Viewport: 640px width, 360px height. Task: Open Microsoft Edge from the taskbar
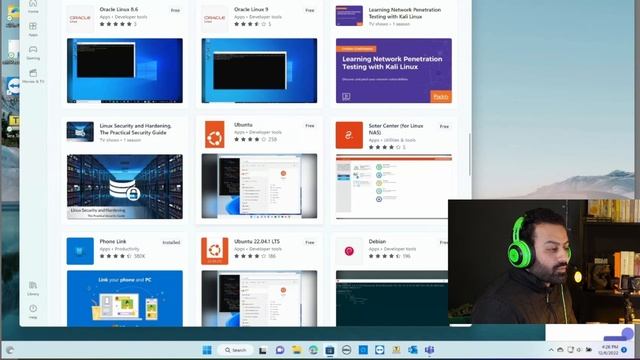(313, 350)
